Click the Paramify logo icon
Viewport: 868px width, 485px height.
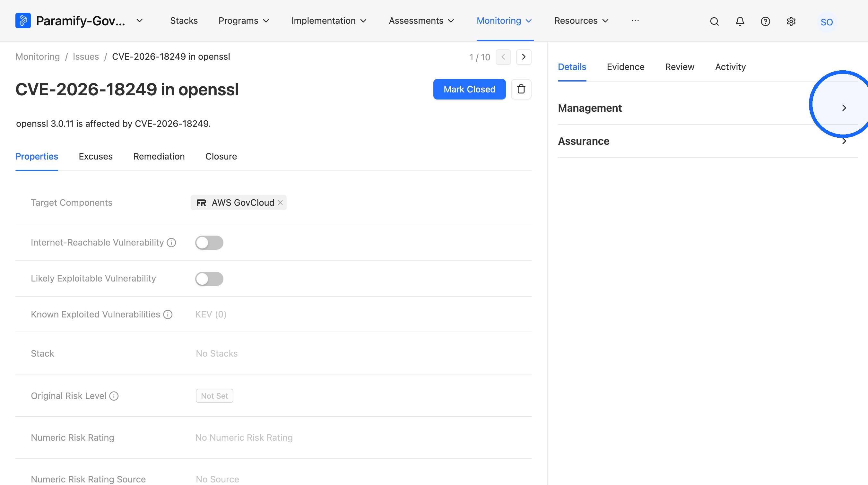[x=23, y=21]
